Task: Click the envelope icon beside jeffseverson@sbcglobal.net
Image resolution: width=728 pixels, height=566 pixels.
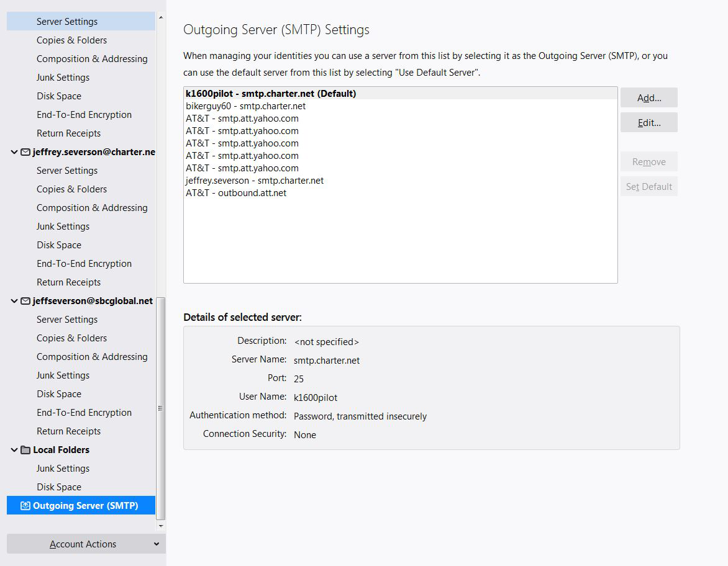Action: pos(25,301)
